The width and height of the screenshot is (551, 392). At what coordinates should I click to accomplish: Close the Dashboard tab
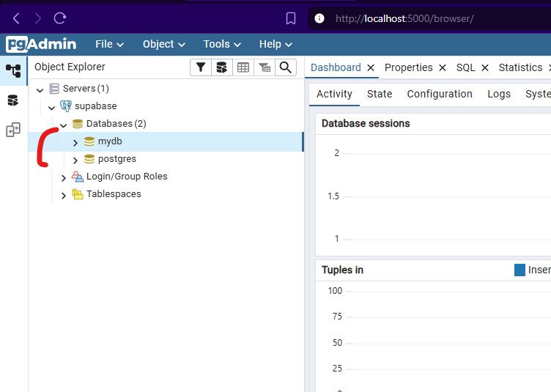tap(371, 68)
